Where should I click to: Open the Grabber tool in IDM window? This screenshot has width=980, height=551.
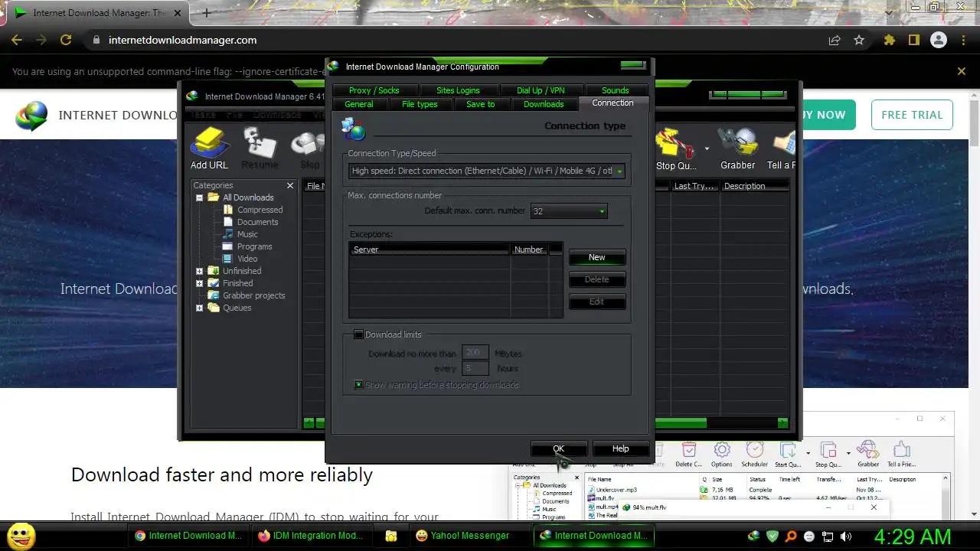(737, 148)
